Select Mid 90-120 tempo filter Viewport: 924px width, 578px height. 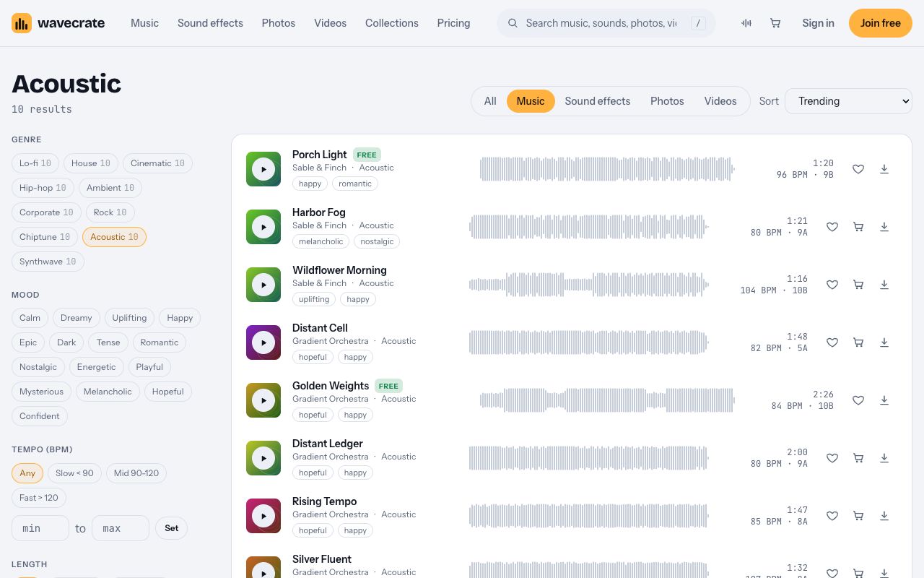pos(136,473)
